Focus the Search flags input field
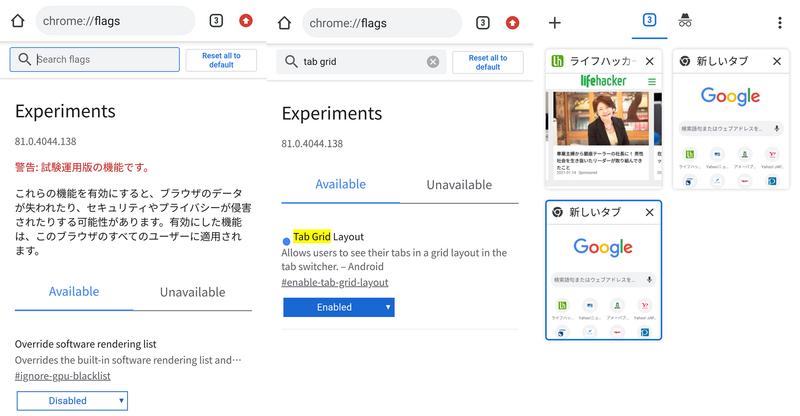 coord(94,59)
